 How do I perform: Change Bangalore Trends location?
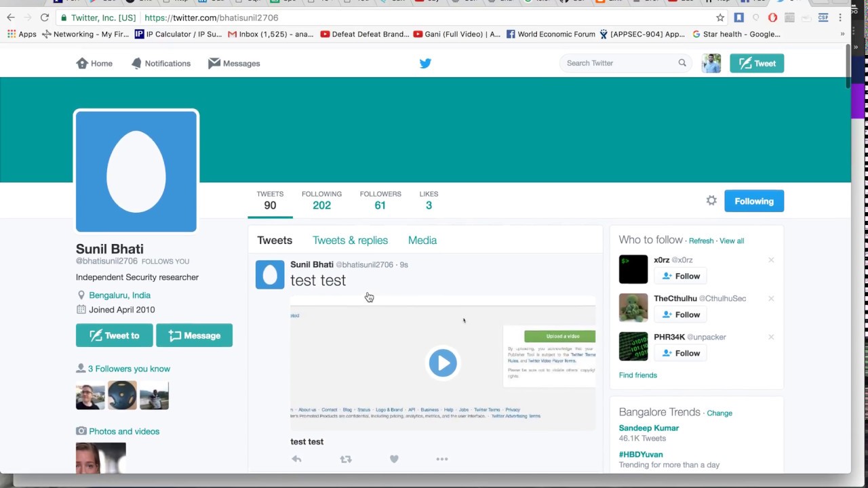tap(719, 413)
